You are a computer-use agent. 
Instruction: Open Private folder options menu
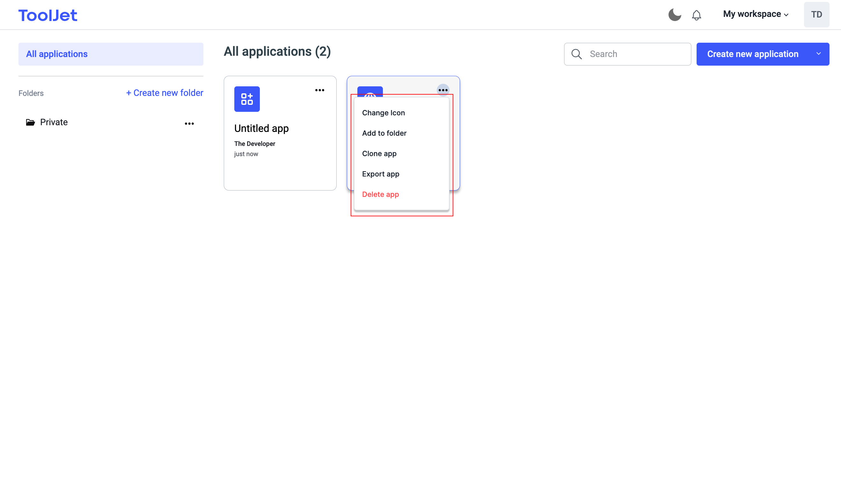tap(189, 124)
